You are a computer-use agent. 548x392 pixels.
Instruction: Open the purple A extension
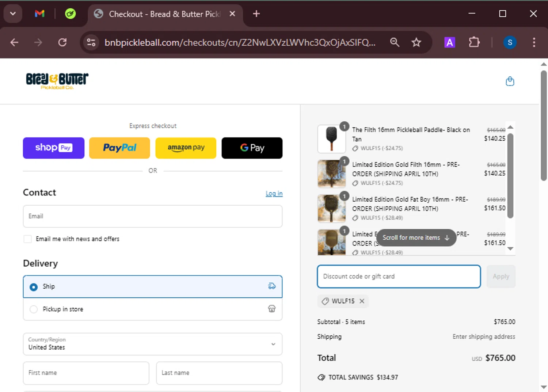point(450,42)
